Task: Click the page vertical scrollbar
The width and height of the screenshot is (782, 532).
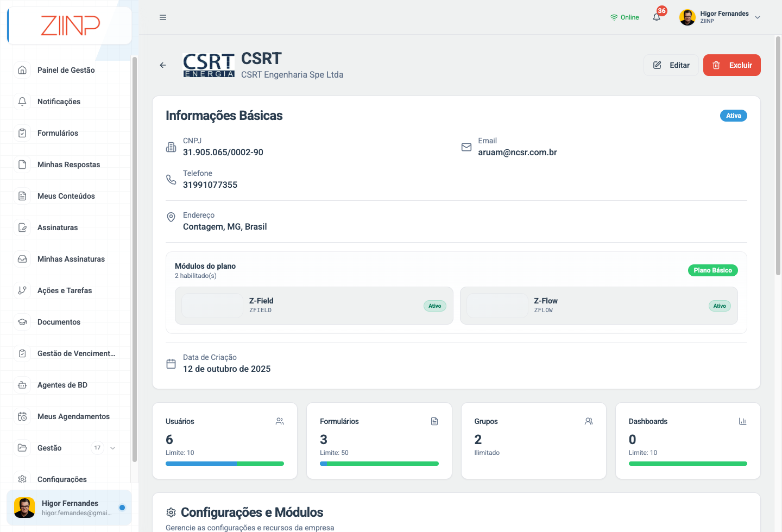Action: pyautogui.click(x=778, y=155)
